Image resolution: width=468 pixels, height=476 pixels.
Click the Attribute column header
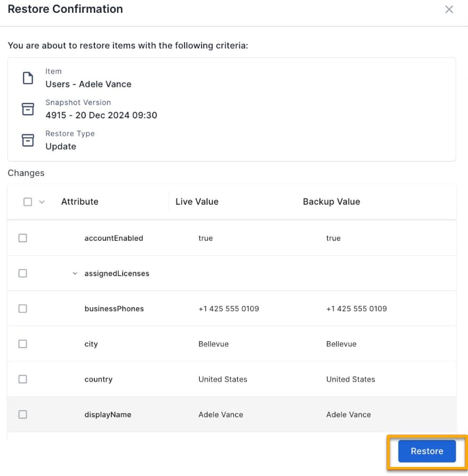[x=80, y=202]
